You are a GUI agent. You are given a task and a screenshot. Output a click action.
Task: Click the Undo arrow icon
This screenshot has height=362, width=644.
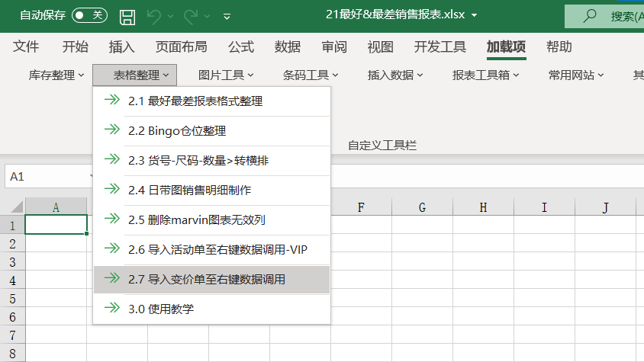154,17
